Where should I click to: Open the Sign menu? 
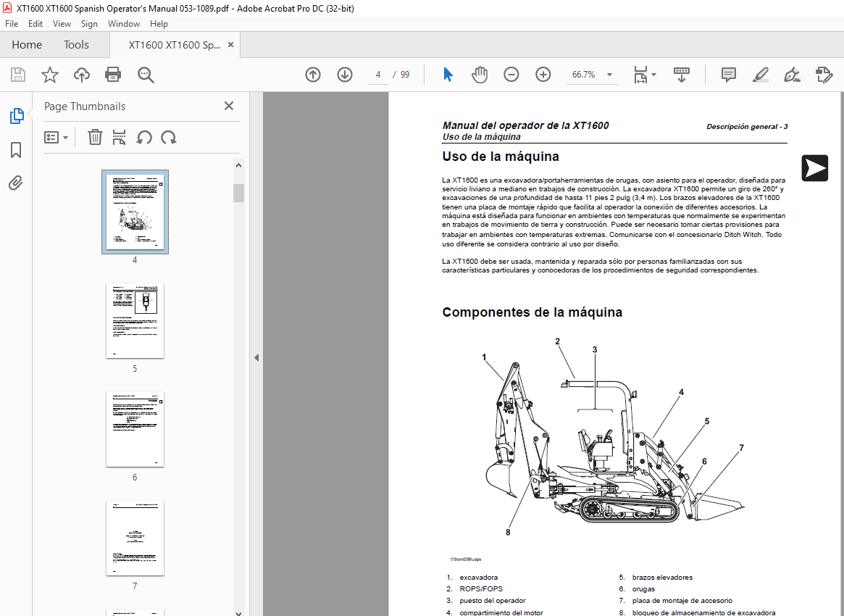[89, 24]
